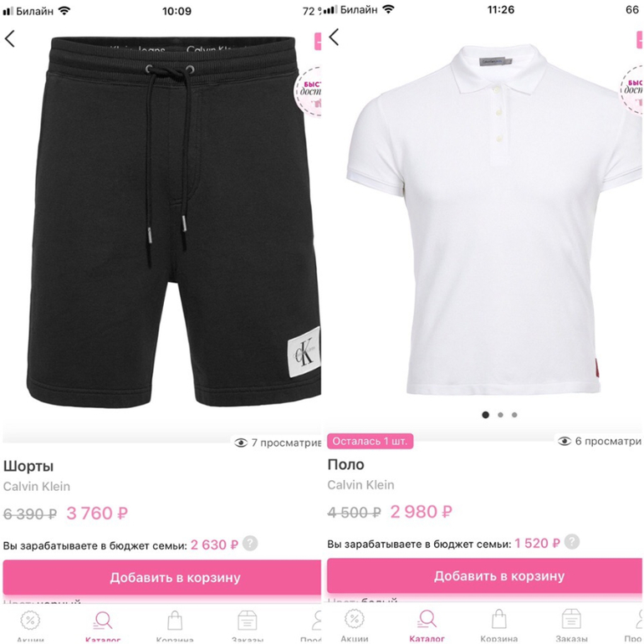The image size is (644, 644).
Task: Open Акции tab on right screen
Action: coord(355,624)
